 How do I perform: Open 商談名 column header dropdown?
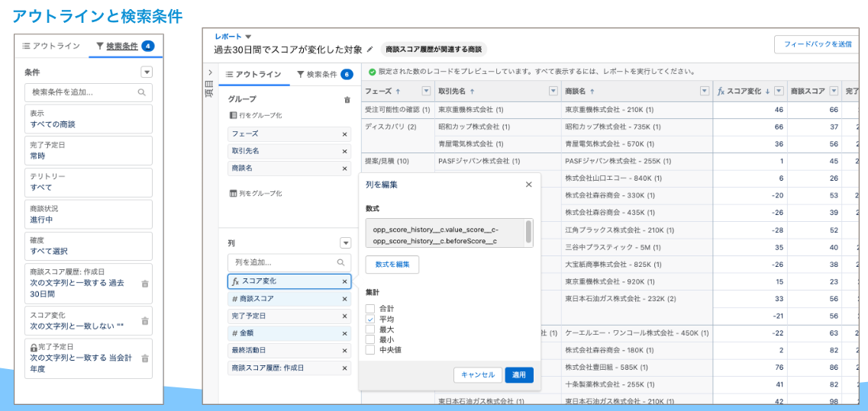(704, 92)
